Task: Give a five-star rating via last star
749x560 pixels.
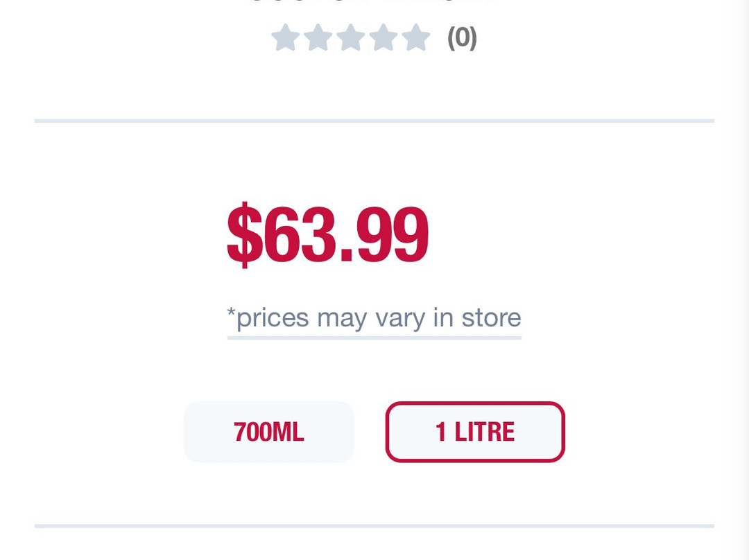Action: tap(415, 37)
